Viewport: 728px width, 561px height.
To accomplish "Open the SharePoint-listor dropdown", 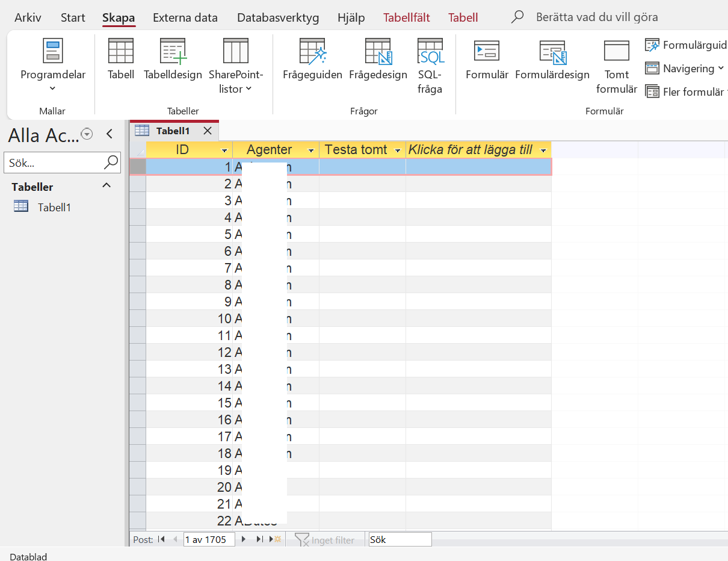I will click(x=236, y=66).
